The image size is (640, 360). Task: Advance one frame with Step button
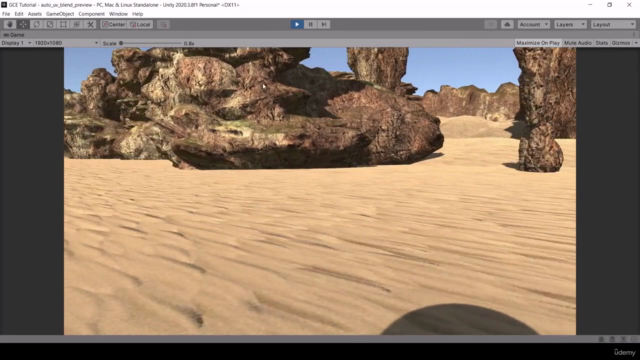[324, 24]
